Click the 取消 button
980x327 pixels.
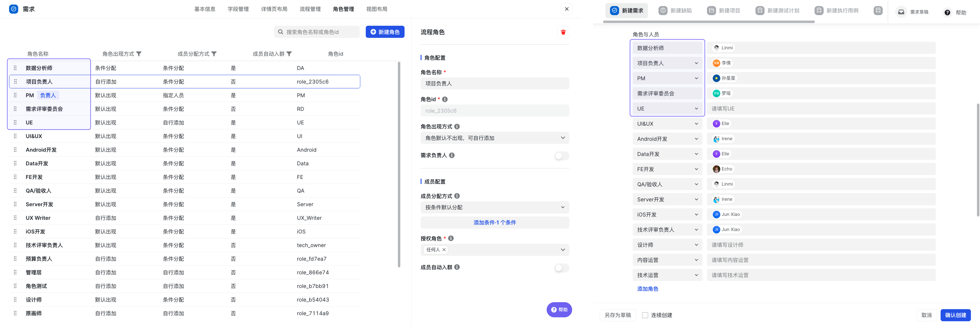[926, 315]
